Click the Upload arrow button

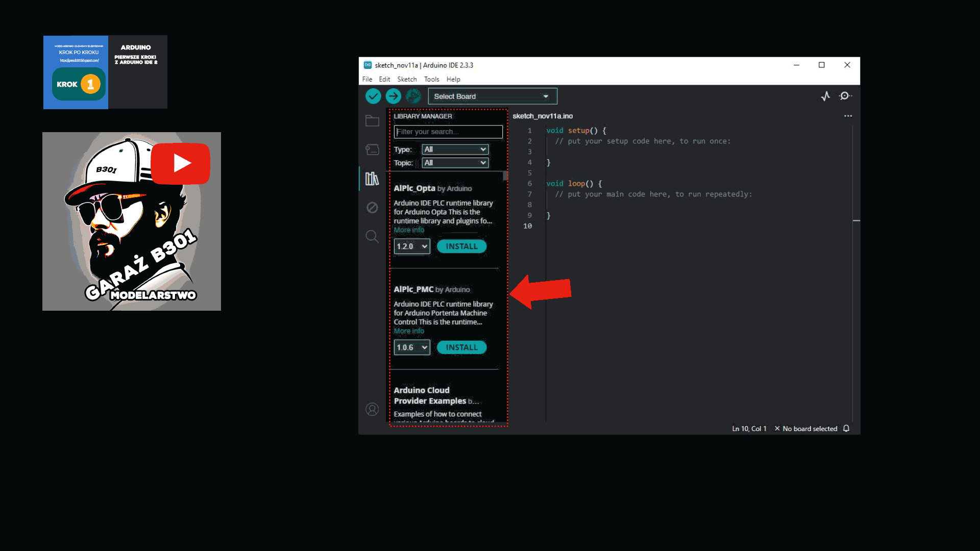[393, 96]
